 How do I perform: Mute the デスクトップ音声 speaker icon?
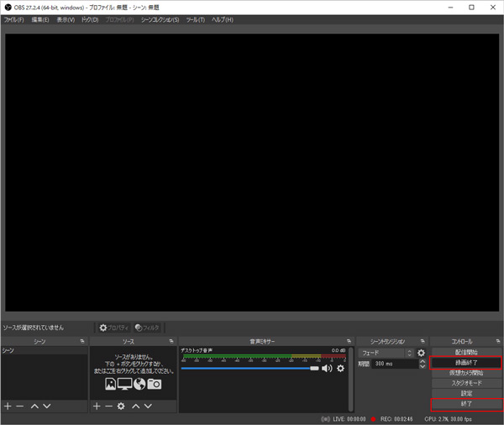(327, 368)
